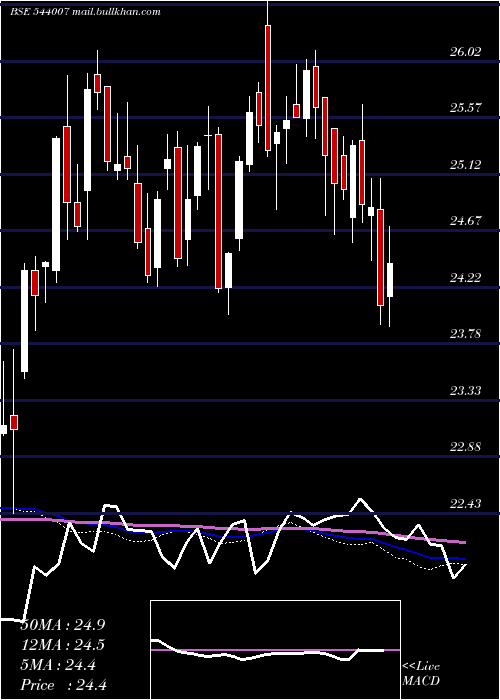Click the tallest red candlestick near the 26.02 level
Screen dimensions: 500x700
268,88
